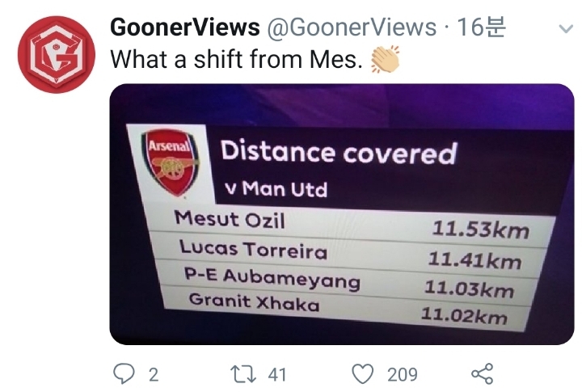
Task: Click the retweet count of 41
Action: 277,374
